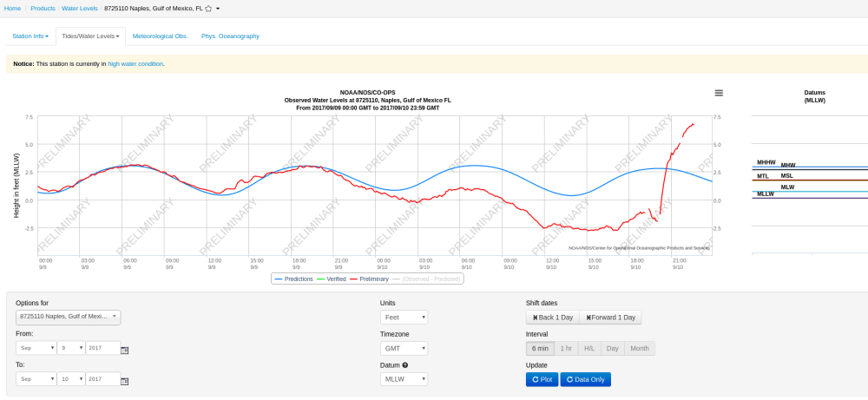The width and height of the screenshot is (868, 400).
Task: Click the Back 1 Day button
Action: pos(552,318)
